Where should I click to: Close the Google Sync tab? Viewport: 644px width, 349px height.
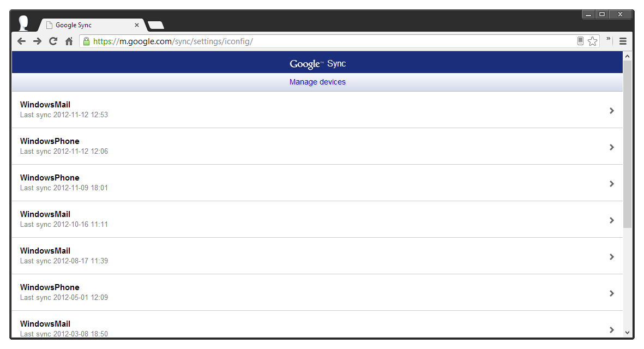pos(136,25)
